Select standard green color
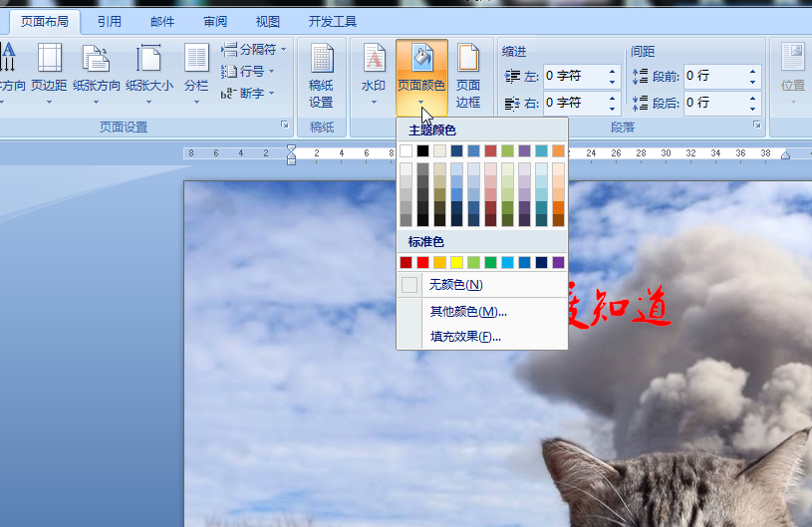Screen dimensions: 812x527 click(x=490, y=262)
